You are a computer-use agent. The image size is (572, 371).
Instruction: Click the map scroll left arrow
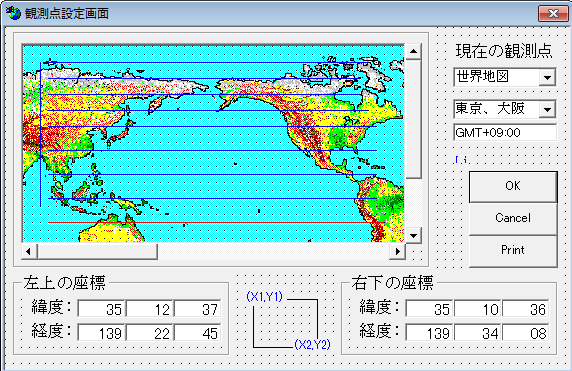click(29, 251)
